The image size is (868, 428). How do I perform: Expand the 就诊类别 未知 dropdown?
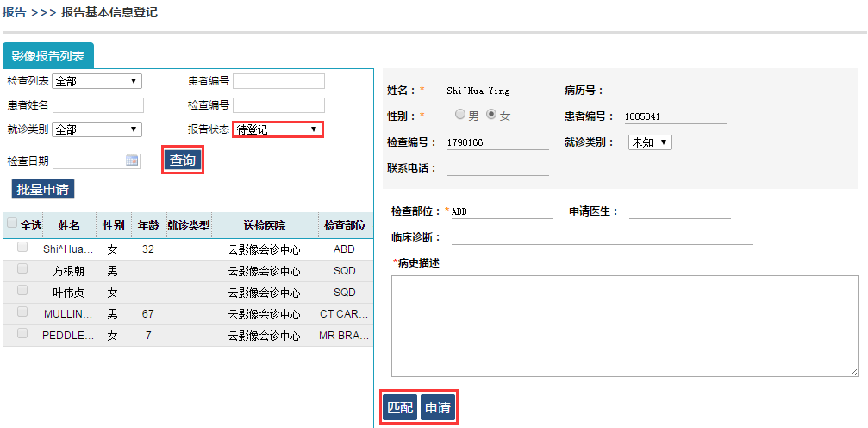(650, 142)
